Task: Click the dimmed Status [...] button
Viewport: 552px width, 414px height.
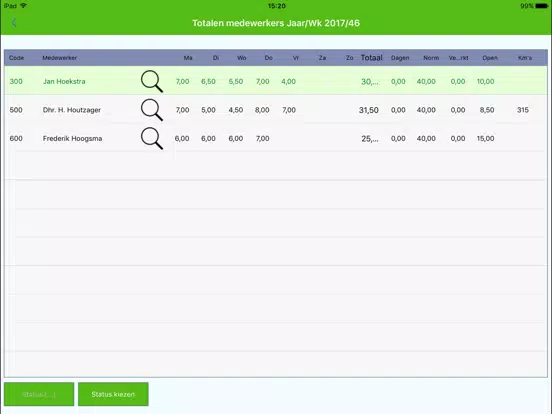Action: coord(39,394)
